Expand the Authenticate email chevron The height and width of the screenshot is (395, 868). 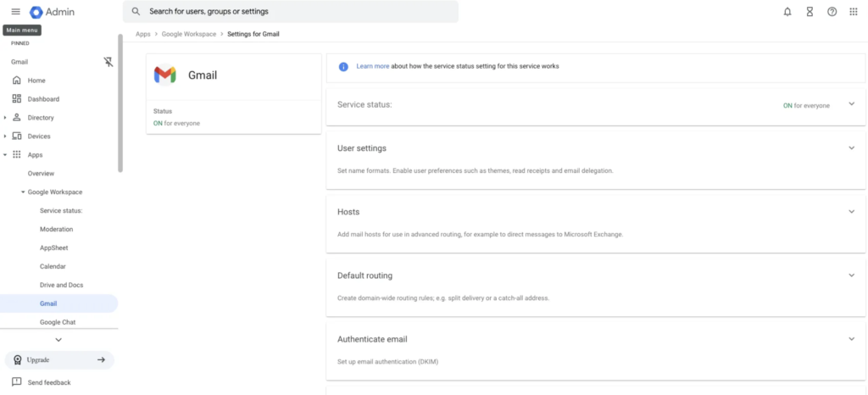851,339
